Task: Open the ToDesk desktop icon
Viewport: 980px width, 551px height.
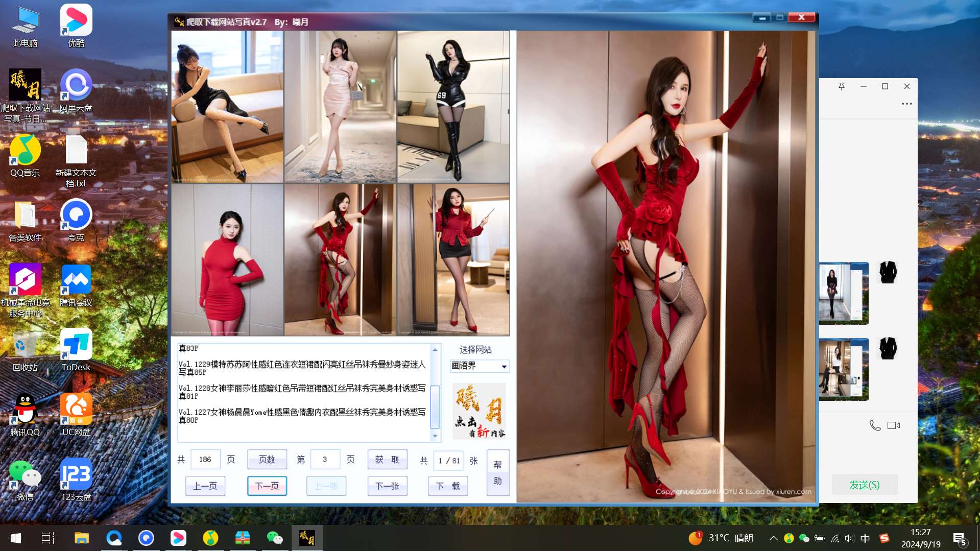Action: [x=76, y=350]
